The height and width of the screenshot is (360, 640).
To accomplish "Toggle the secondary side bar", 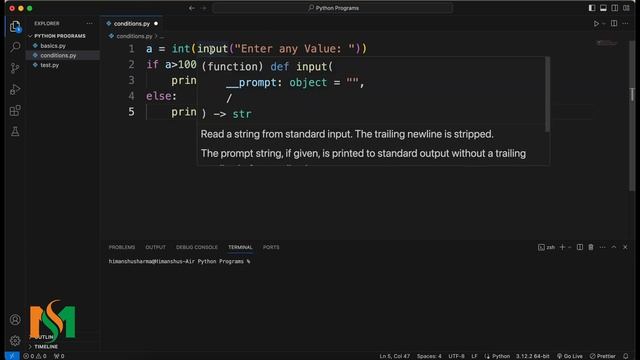I will pyautogui.click(x=615, y=8).
